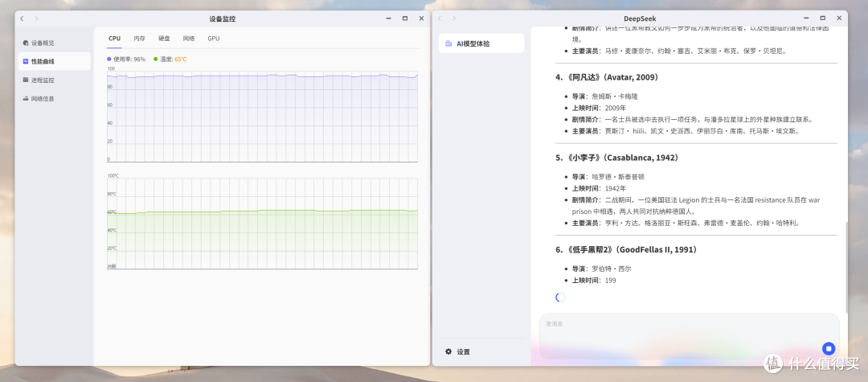This screenshot has width=868, height=382.
Task: Switch to the CPU tab
Action: click(x=115, y=39)
